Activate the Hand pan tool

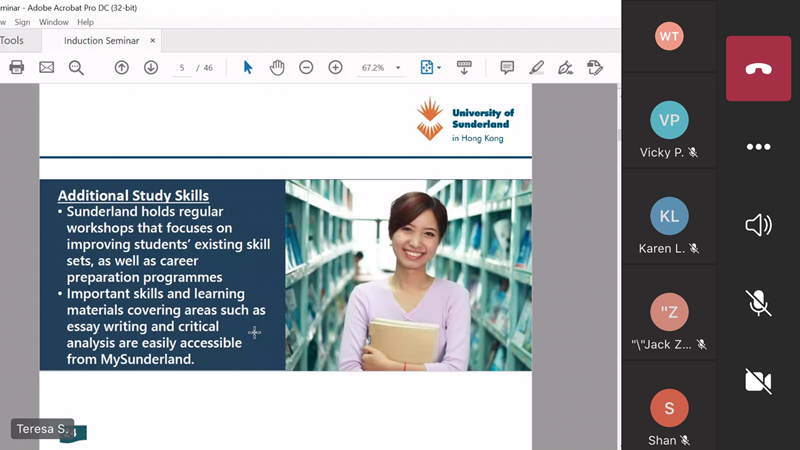[277, 67]
